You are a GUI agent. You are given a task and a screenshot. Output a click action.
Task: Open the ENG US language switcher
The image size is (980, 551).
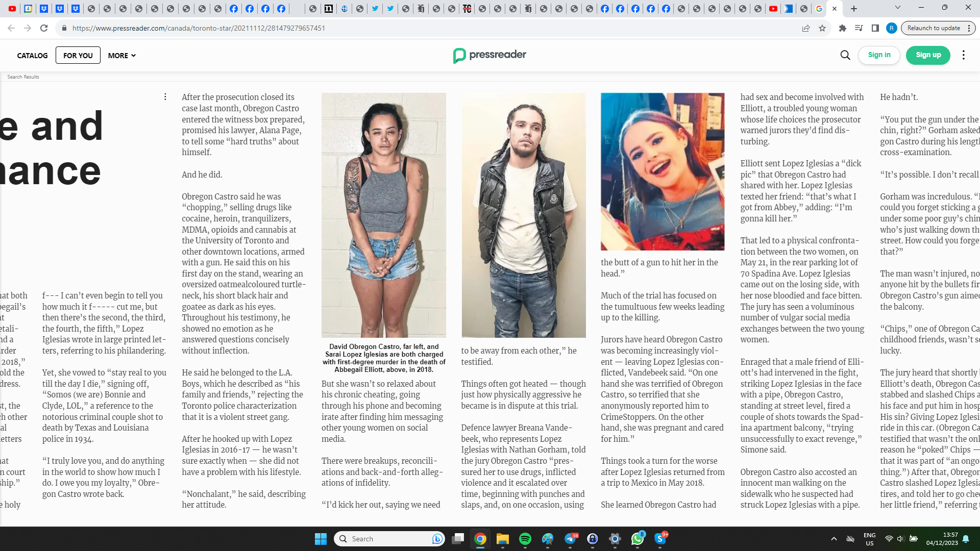[x=870, y=539]
